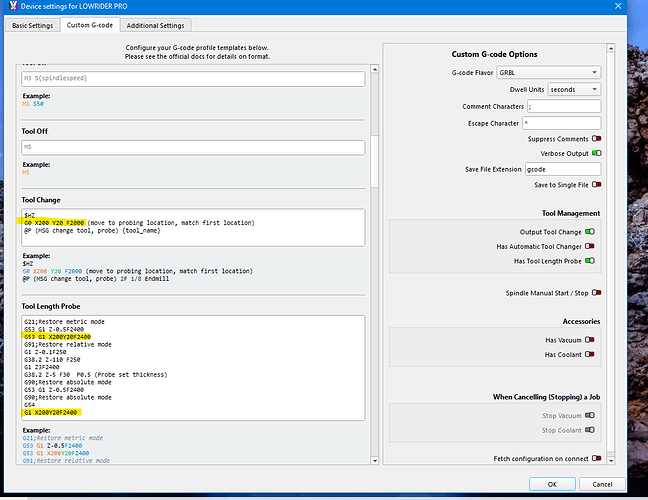The image size is (648, 500).
Task: Click the 'Tool Off' section heading
Action: (x=35, y=131)
